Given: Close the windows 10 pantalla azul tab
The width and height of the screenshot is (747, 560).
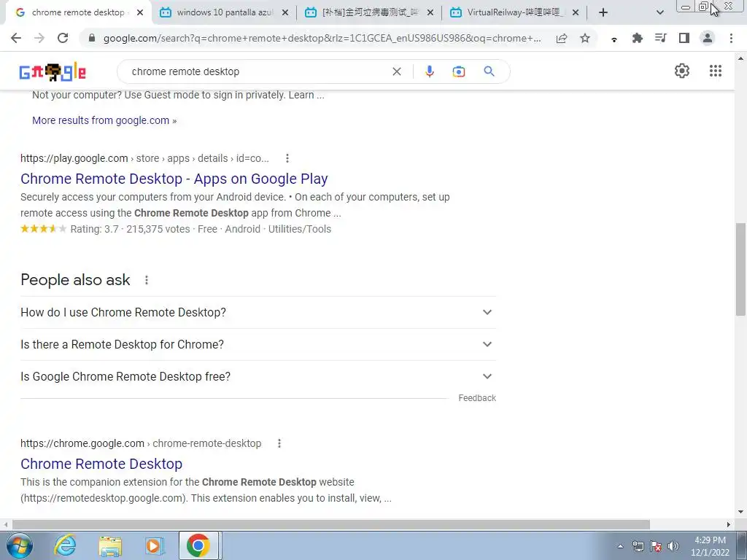Looking at the screenshot, I should pyautogui.click(x=285, y=12).
